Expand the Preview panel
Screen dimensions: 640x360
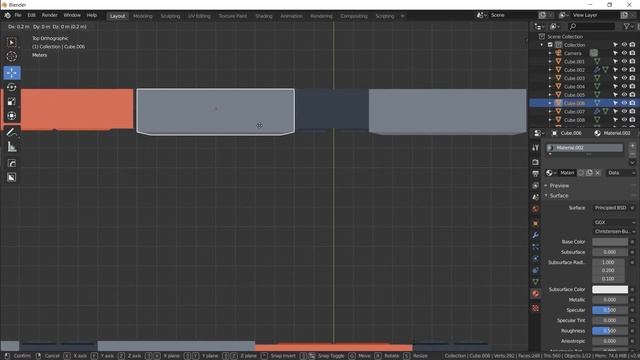tap(559, 186)
